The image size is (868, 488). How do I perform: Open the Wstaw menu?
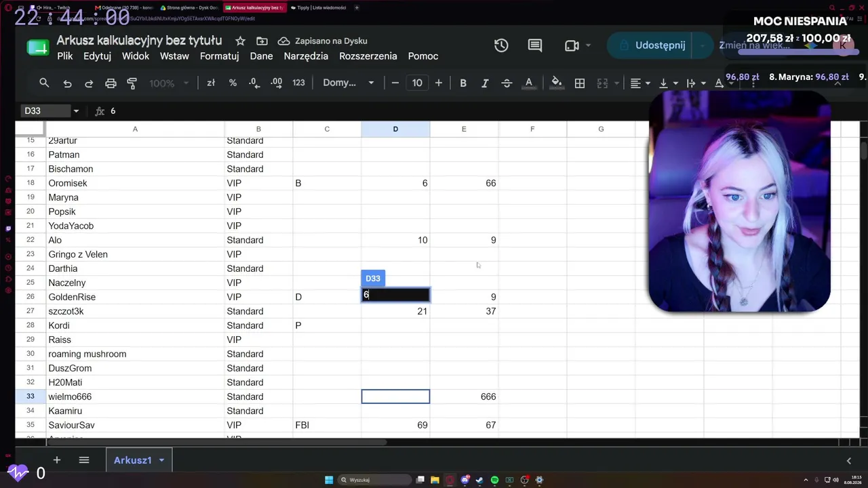(174, 56)
